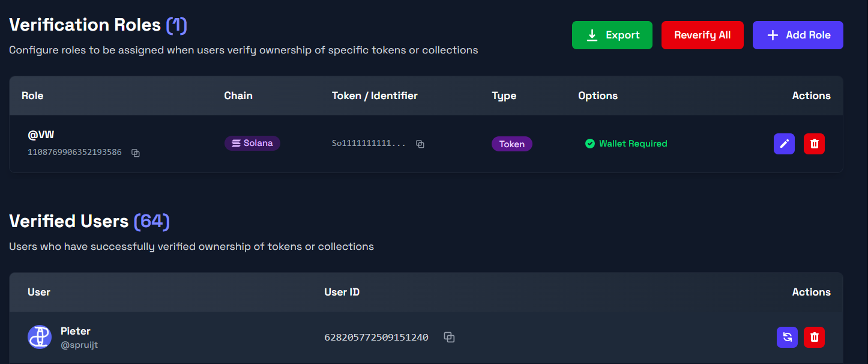Select the @spruijt username text

click(79, 345)
